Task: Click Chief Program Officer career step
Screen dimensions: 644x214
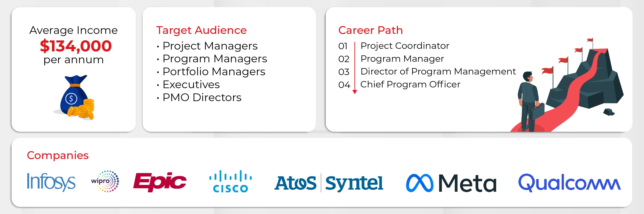Action: (x=410, y=84)
